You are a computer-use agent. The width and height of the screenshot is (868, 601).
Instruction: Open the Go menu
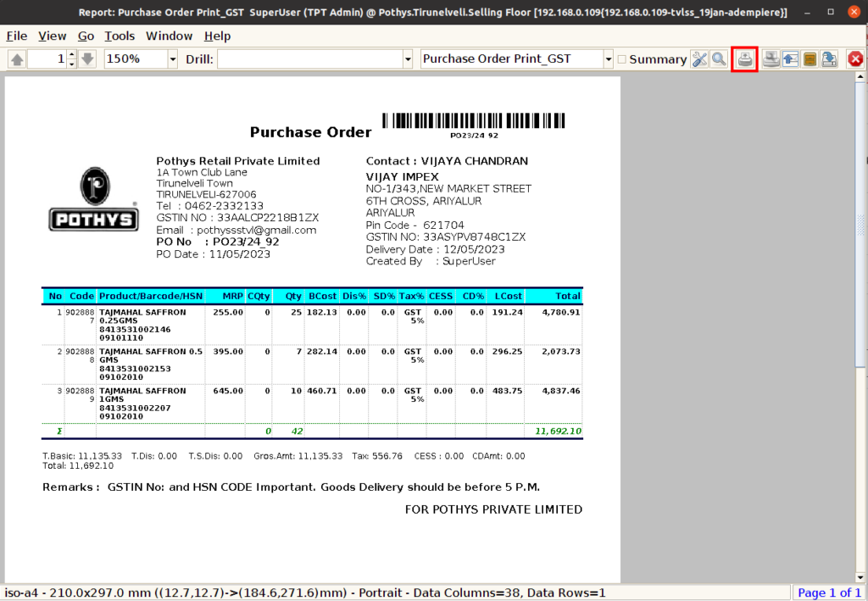[86, 36]
